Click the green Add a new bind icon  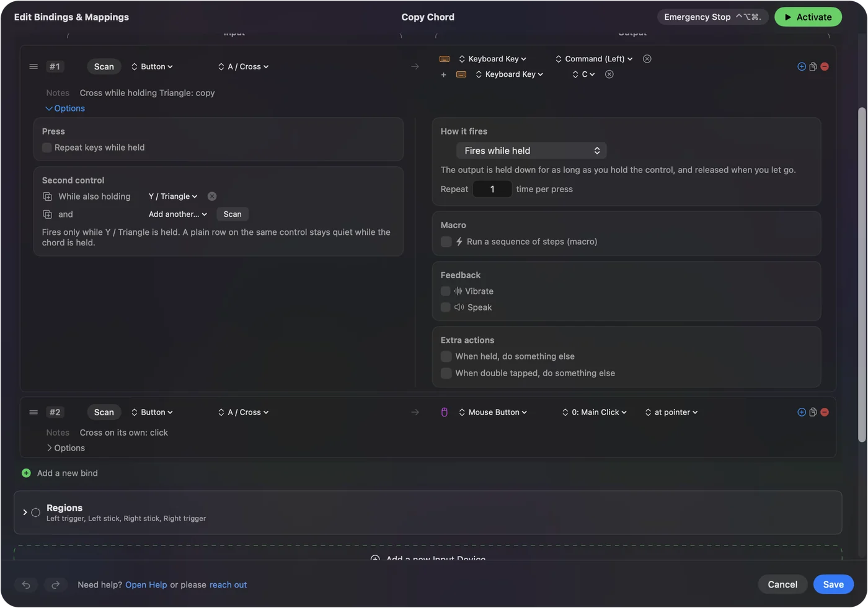click(x=26, y=473)
